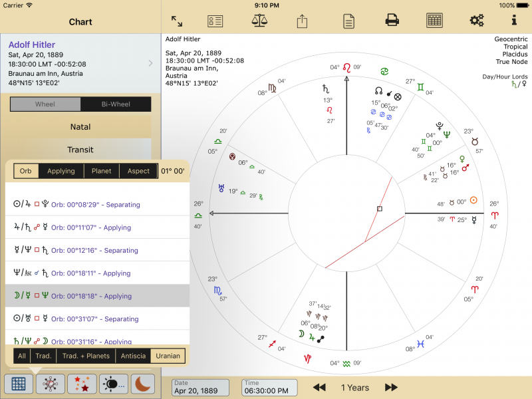Screen dimensions: 532x399
Task: Open the orb value 01° 00' field
Action: [173, 171]
